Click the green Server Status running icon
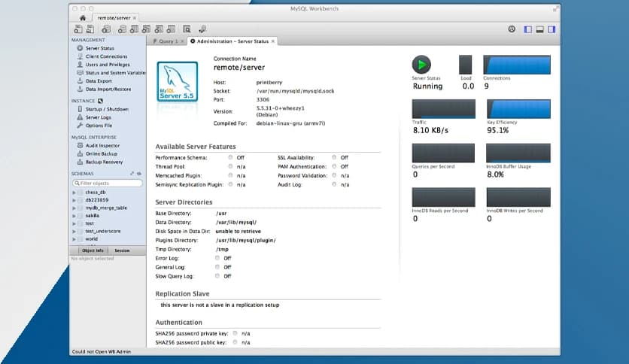Viewport: 629px width, 364px height. click(421, 65)
